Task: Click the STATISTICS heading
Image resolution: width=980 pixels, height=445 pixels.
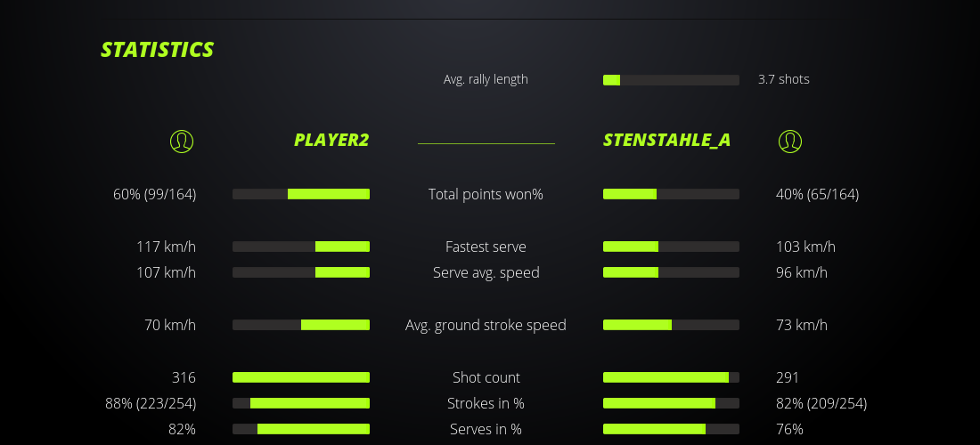Action: tap(158, 50)
